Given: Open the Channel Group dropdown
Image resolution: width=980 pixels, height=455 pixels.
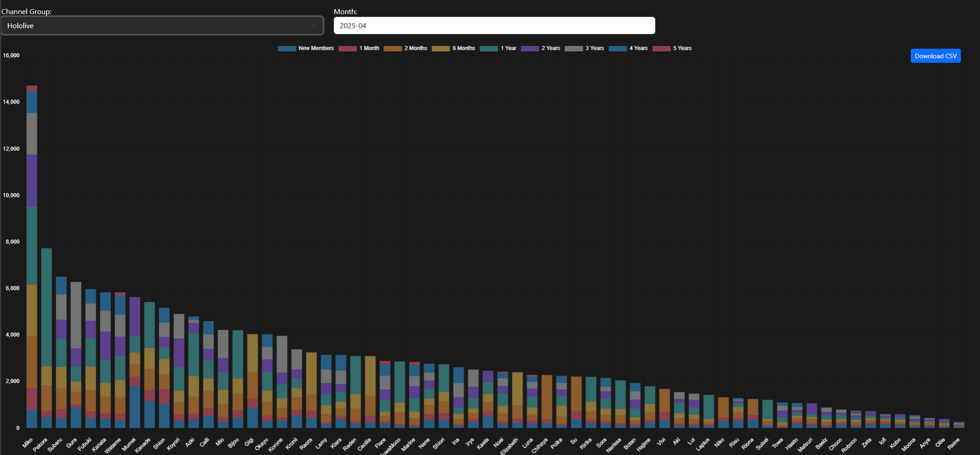Looking at the screenshot, I should pos(162,25).
